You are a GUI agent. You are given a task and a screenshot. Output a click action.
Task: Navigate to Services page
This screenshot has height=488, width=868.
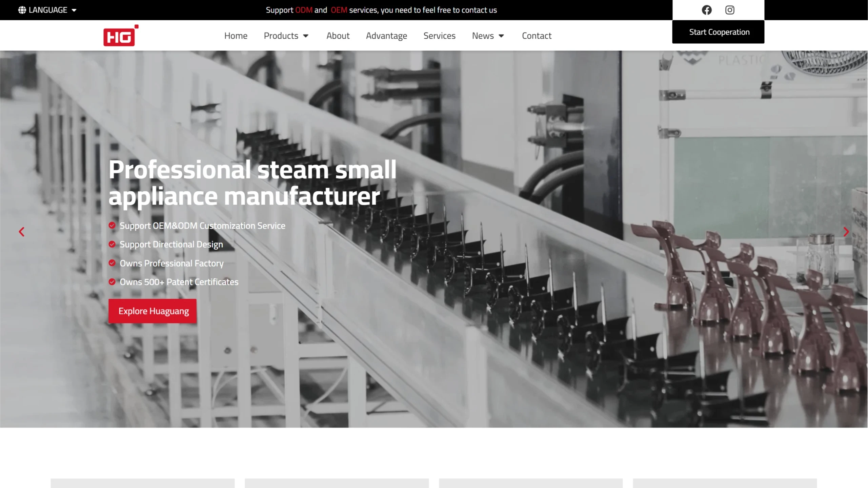439,36
